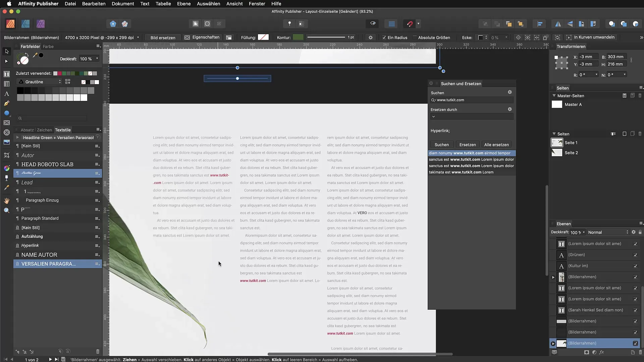Select the Seite 2 page thumbnail
Image resolution: width=644 pixels, height=362 pixels.
pos(557,153)
